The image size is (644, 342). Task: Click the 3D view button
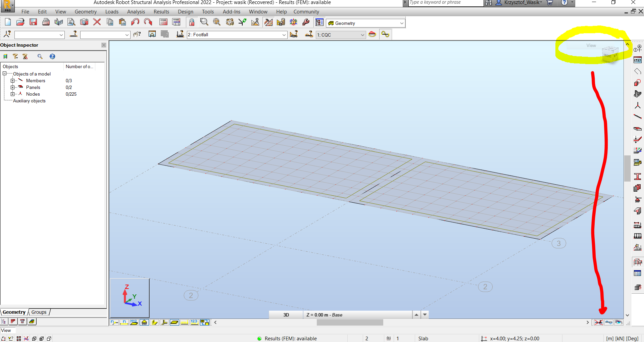[286, 315]
